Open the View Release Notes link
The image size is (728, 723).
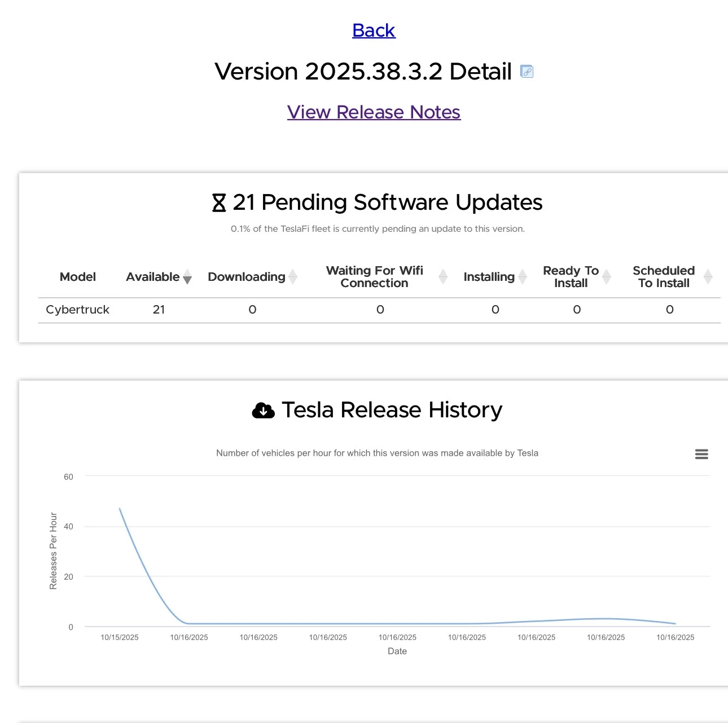pyautogui.click(x=374, y=112)
